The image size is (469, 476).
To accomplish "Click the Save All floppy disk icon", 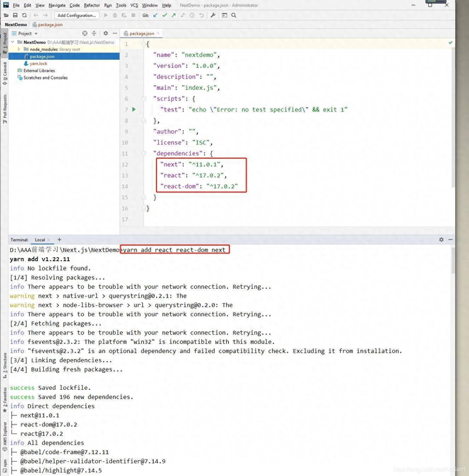I will click(x=15, y=15).
